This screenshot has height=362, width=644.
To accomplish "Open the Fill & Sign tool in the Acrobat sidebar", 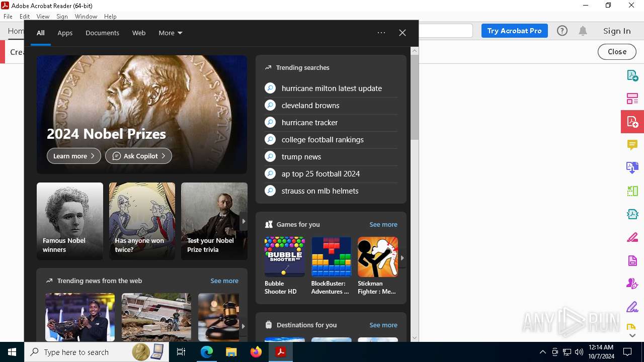I will tap(632, 306).
